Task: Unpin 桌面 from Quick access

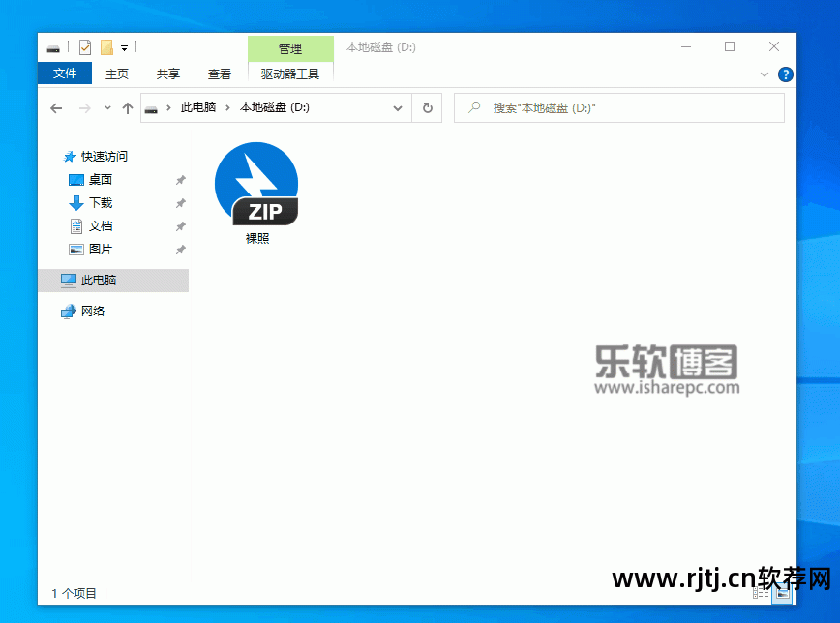Action: 179,179
